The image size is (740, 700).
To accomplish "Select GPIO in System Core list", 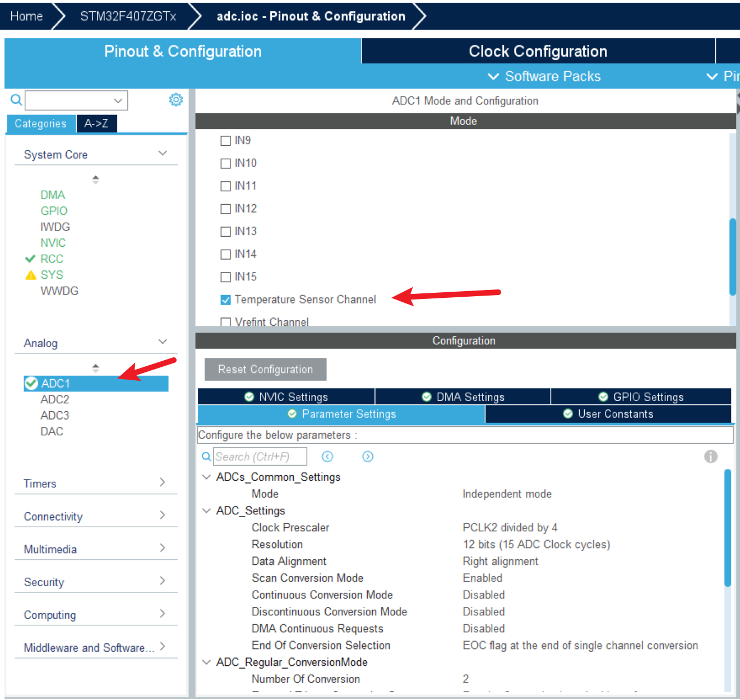I will point(54,211).
